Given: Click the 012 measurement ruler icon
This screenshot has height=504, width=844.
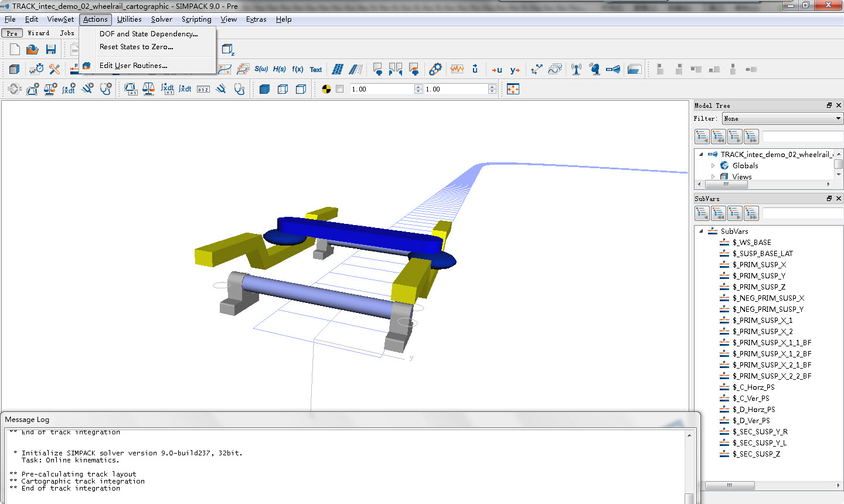Looking at the screenshot, I should coord(203,89).
